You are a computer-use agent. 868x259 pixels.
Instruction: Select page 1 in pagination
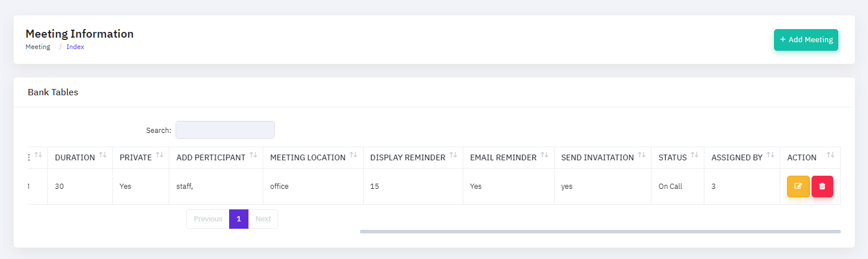click(239, 219)
